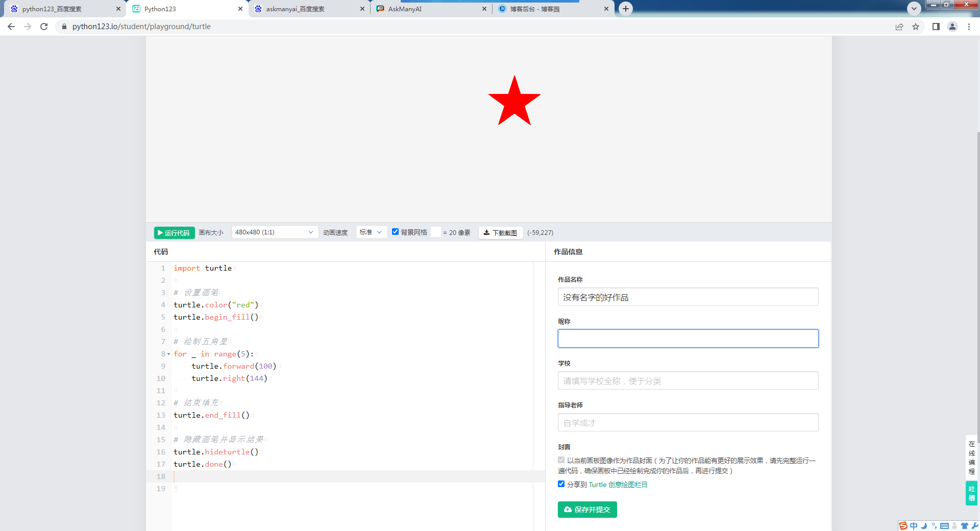Click the lock icon in address bar
The image size is (980, 531).
click(64, 27)
